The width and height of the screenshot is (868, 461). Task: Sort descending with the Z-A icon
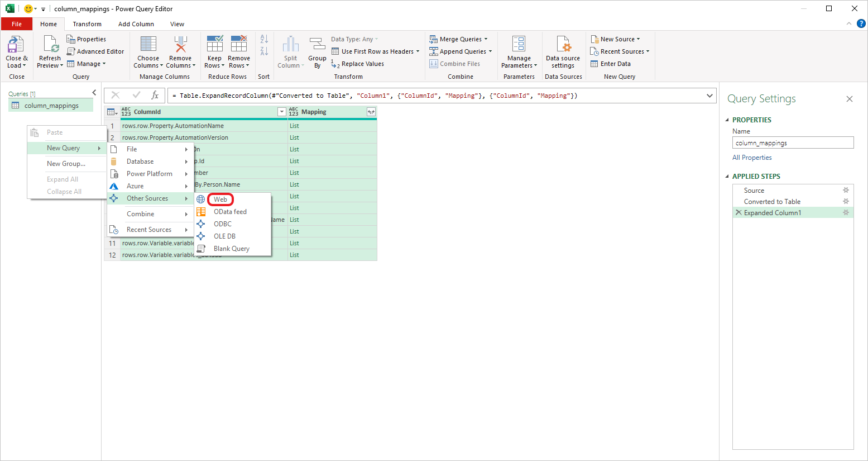[264, 51]
